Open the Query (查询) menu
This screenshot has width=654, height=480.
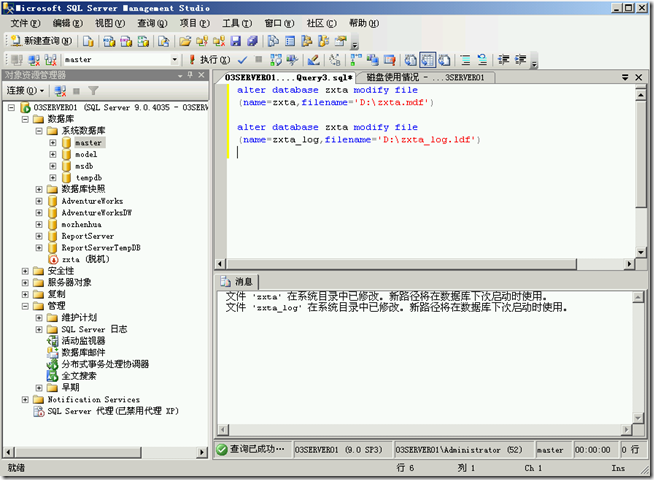click(x=152, y=23)
